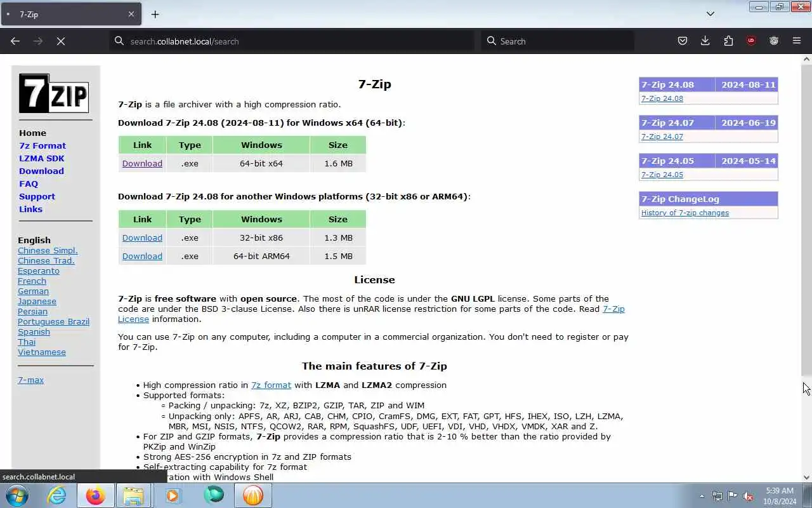Download the 64-bit x64 installer
Viewport: 812px width, 508px height.
pyautogui.click(x=142, y=163)
